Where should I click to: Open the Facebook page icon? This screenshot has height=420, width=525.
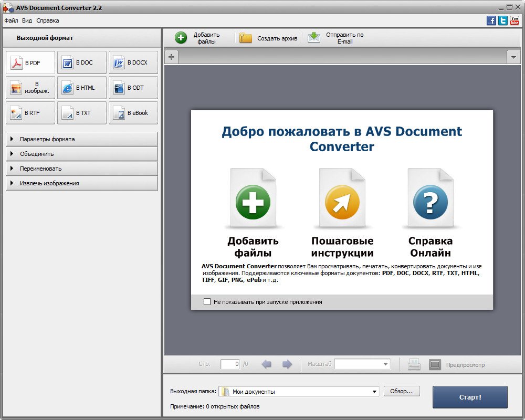491,20
